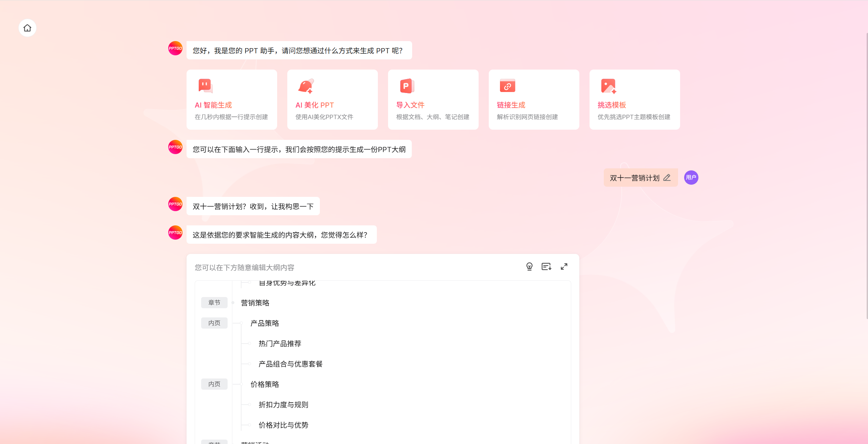Screen dimensions: 868x444
Task: Click the 产品组合与优惠套餐 outline item
Action: click(x=290, y=364)
